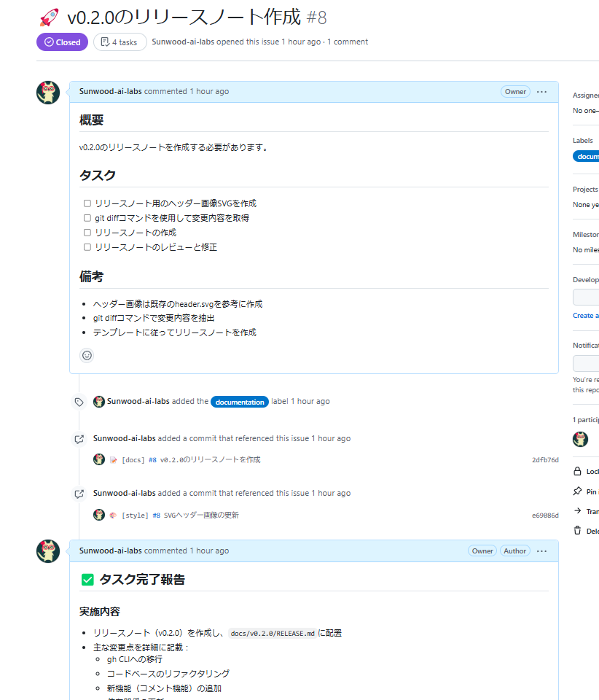
Task: Check the 'git diffコマンドを使用して変更内容を取得' checkbox
Action: 87,218
